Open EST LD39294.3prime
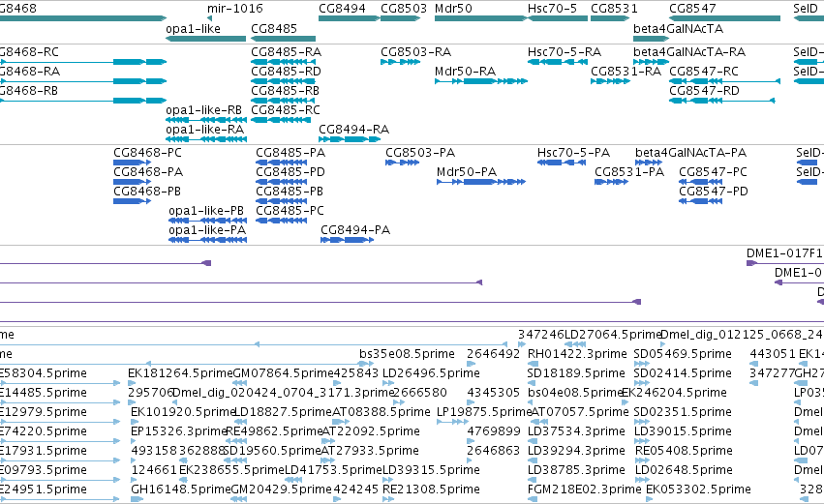The image size is (824, 504). [576, 451]
